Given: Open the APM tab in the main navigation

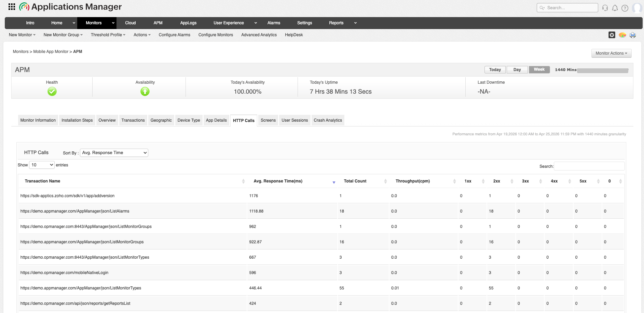Looking at the screenshot, I should click(158, 23).
